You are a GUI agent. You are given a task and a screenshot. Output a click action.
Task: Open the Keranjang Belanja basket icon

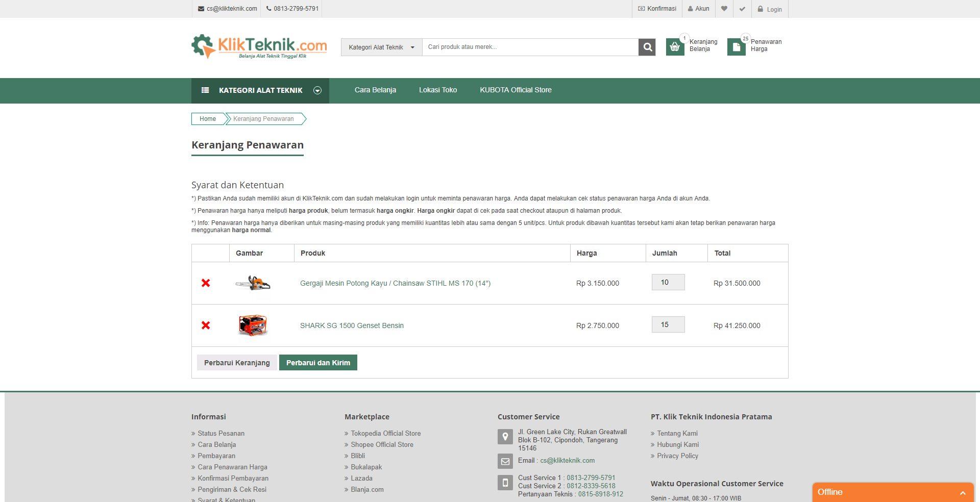(675, 47)
